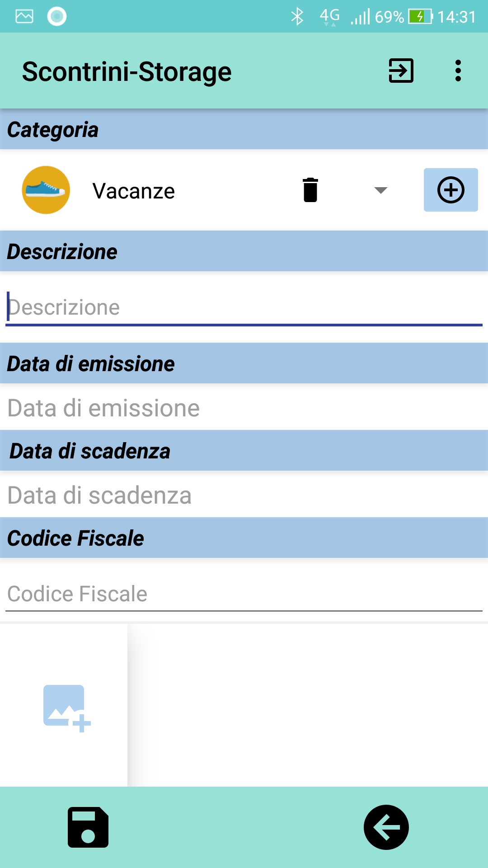The image size is (488, 868).
Task: Save the receipt with floppy disk icon
Action: coord(88,827)
